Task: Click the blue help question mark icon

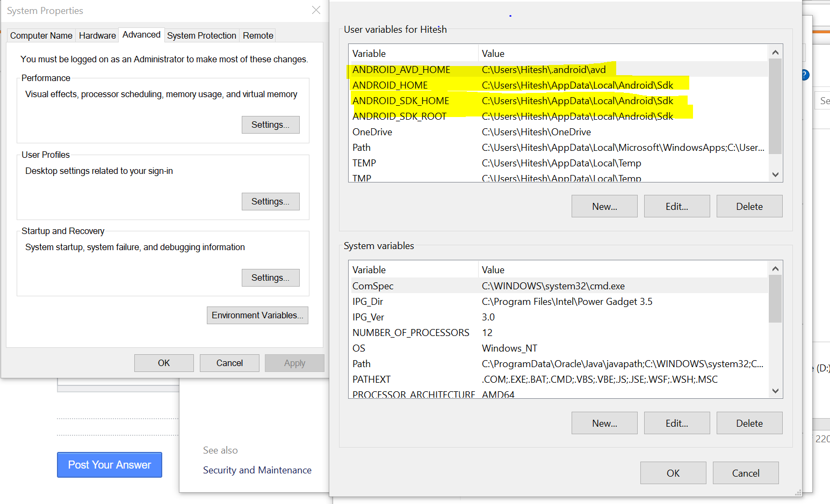Action: [805, 75]
